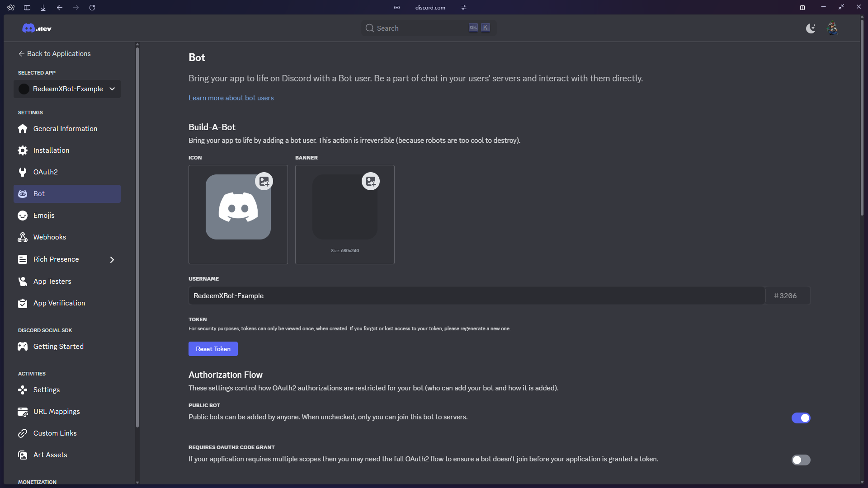The height and width of the screenshot is (488, 868).
Task: Click the bot icon thumbnail
Action: [x=238, y=207]
